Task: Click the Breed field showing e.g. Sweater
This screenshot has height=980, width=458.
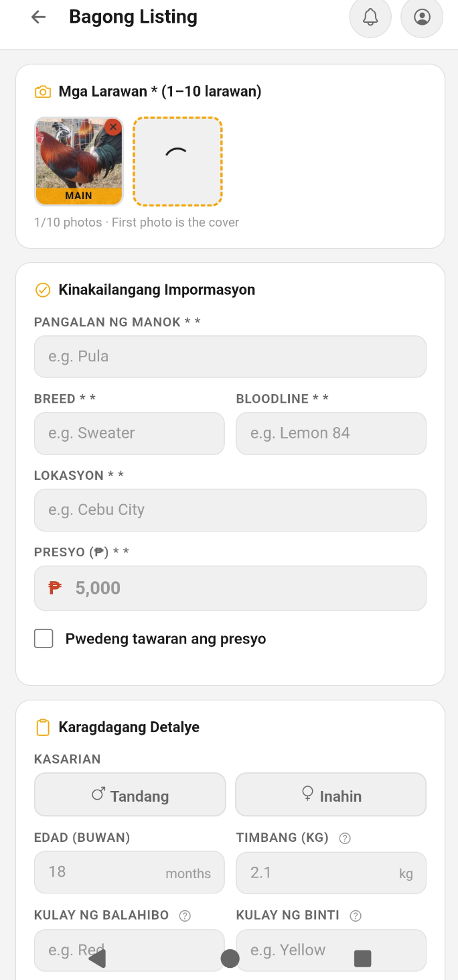Action: pyautogui.click(x=129, y=433)
